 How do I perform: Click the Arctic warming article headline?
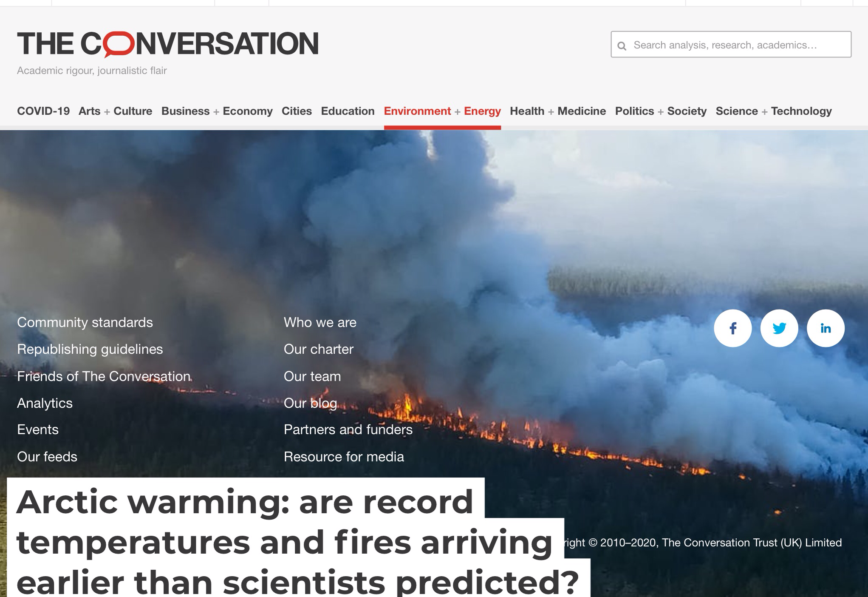coord(297,541)
